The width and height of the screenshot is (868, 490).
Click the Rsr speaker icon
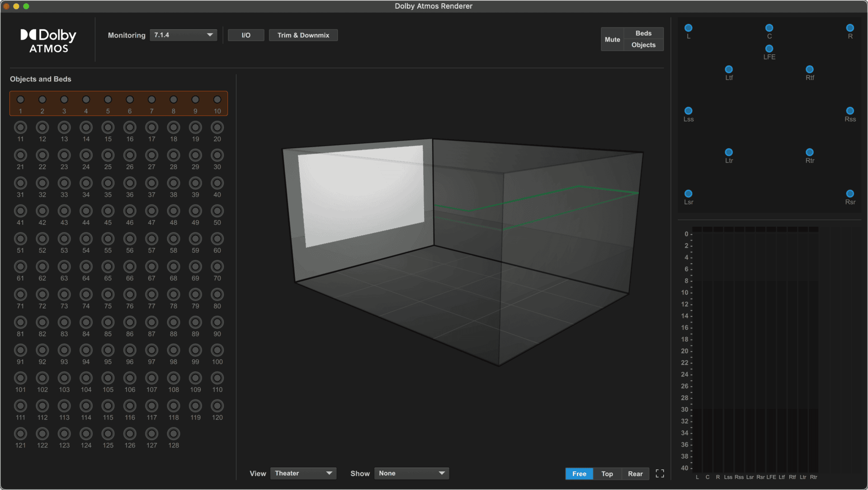tap(850, 194)
